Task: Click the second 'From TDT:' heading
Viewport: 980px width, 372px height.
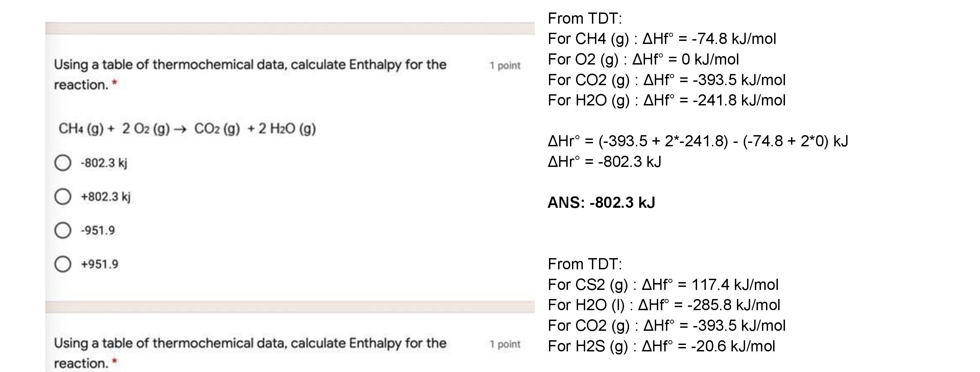Action: 585,264
